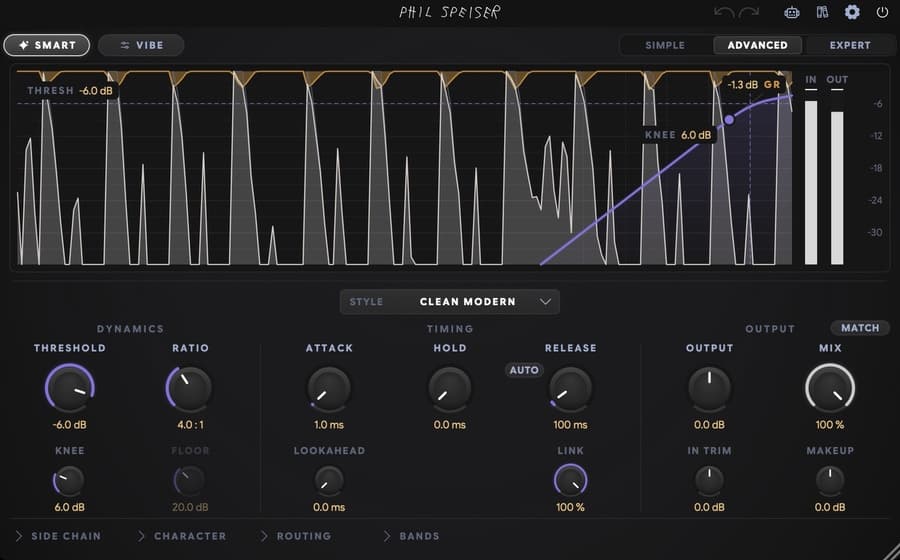Open the library books icon
The height and width of the screenshot is (560, 900).
pos(822,12)
